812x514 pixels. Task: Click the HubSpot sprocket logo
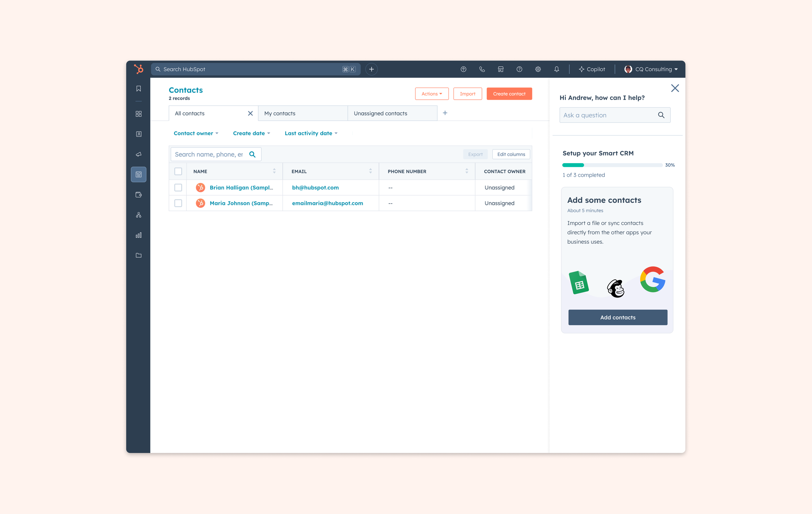[138, 69]
